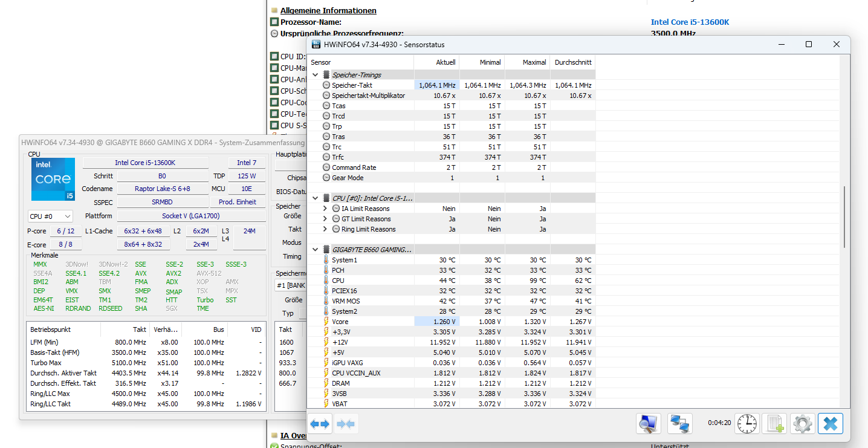Click the Command Rate sensor icon

tap(326, 167)
